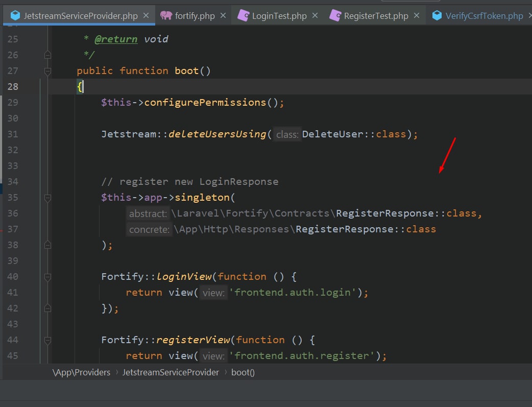Click the 'class:' parameter hint on line 31
This screenshot has width=532, height=407.
287,134
